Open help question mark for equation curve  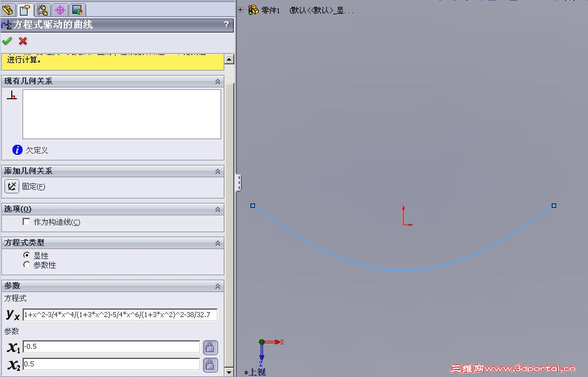point(226,25)
